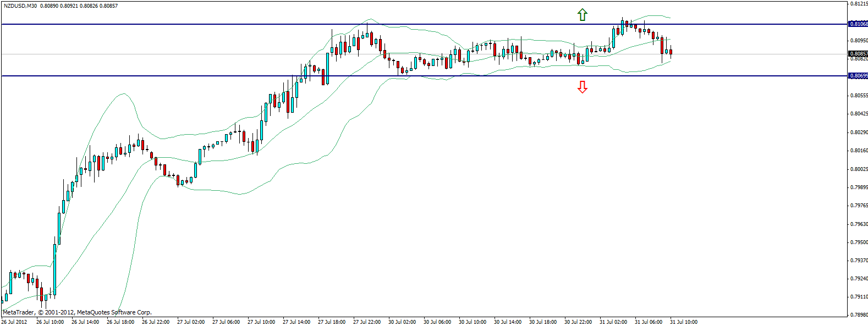Click the 0.79110 price scale label
This screenshot has width=868, height=326.
[x=859, y=297]
